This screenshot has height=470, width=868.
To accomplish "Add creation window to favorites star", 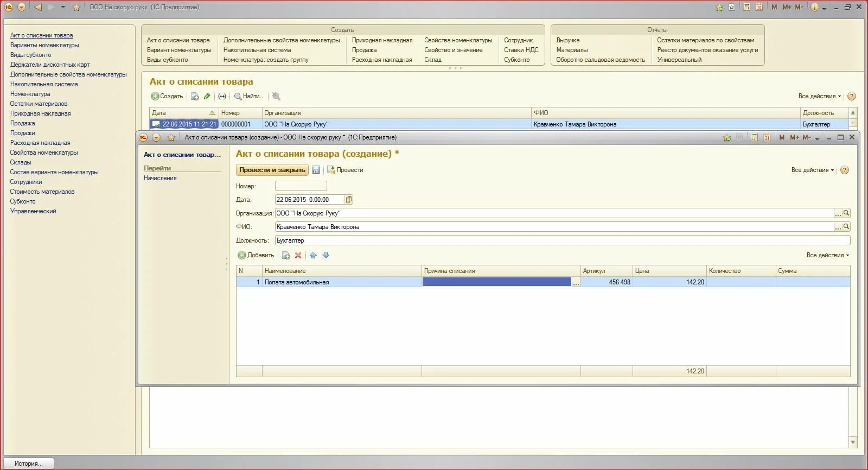I will tap(171, 137).
